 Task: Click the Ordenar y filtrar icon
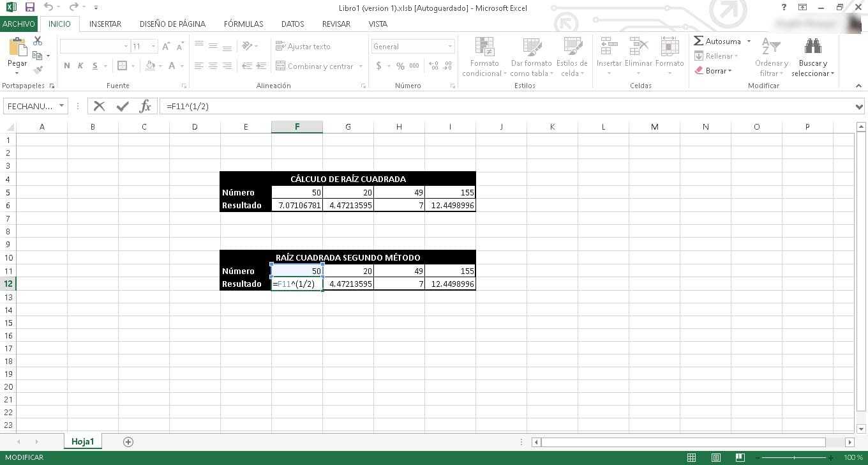pyautogui.click(x=772, y=47)
